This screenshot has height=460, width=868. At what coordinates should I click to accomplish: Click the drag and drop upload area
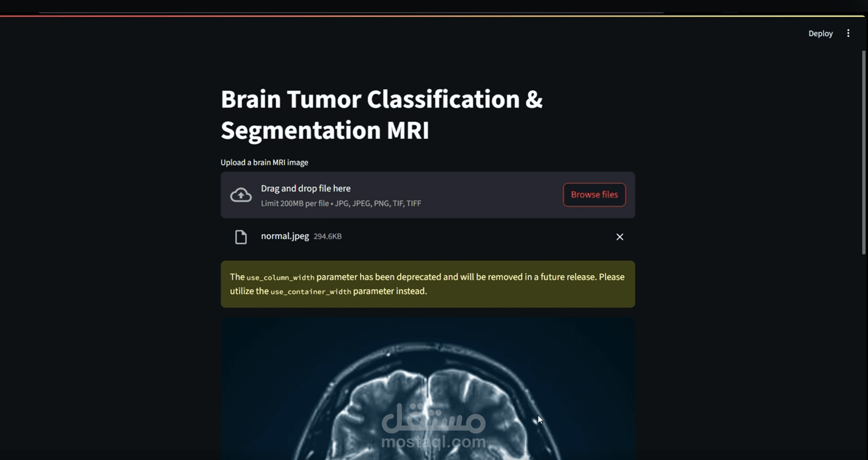click(427, 195)
